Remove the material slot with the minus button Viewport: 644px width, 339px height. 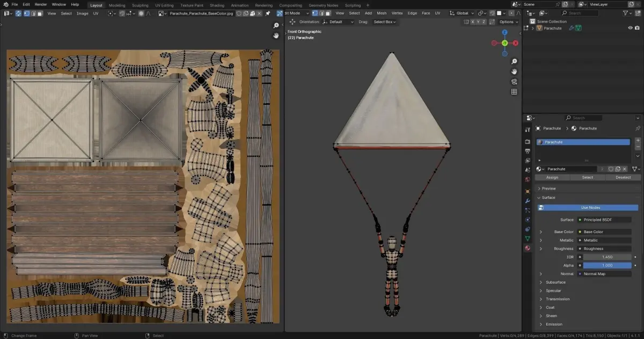pos(638,147)
